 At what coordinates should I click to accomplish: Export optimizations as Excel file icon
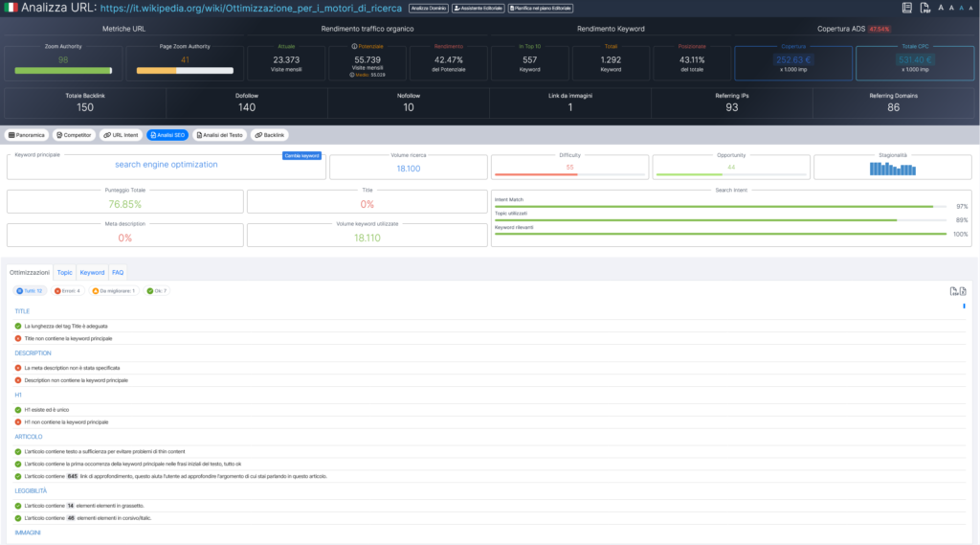click(x=963, y=291)
